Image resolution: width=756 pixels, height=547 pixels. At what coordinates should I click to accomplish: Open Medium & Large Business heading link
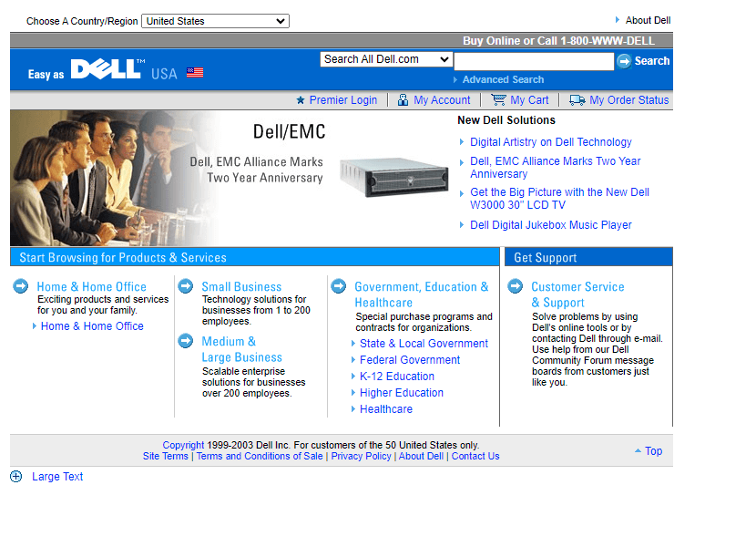click(x=241, y=349)
